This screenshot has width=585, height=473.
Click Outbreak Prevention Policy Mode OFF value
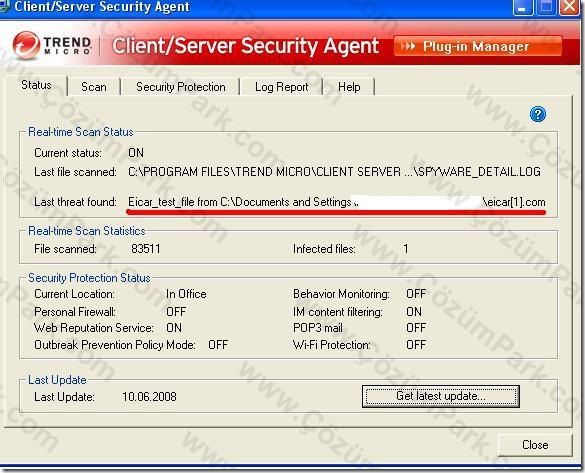(218, 345)
